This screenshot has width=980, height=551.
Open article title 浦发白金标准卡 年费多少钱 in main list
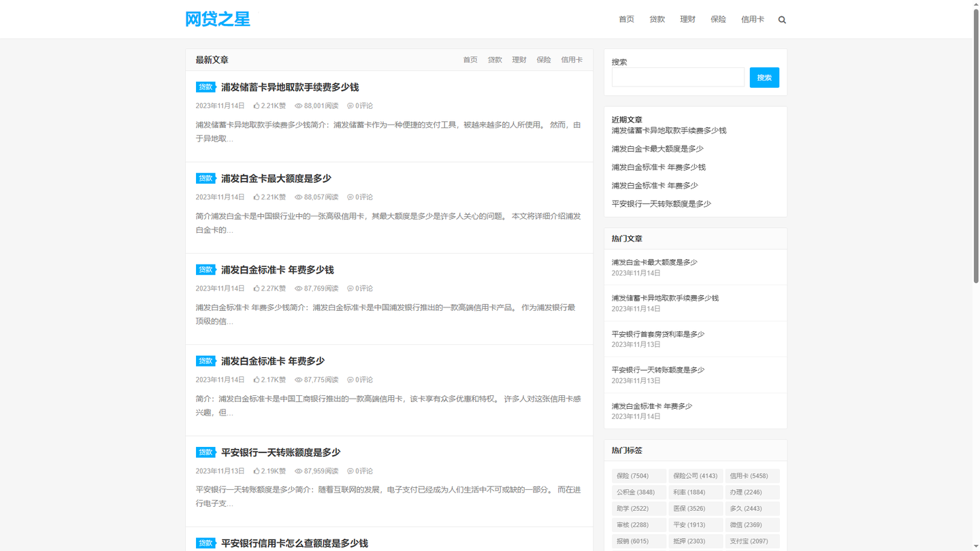point(278,269)
